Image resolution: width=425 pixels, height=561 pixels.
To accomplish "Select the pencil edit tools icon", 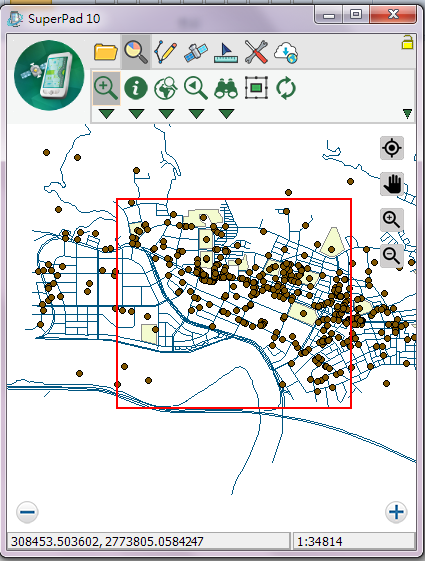I will [166, 52].
